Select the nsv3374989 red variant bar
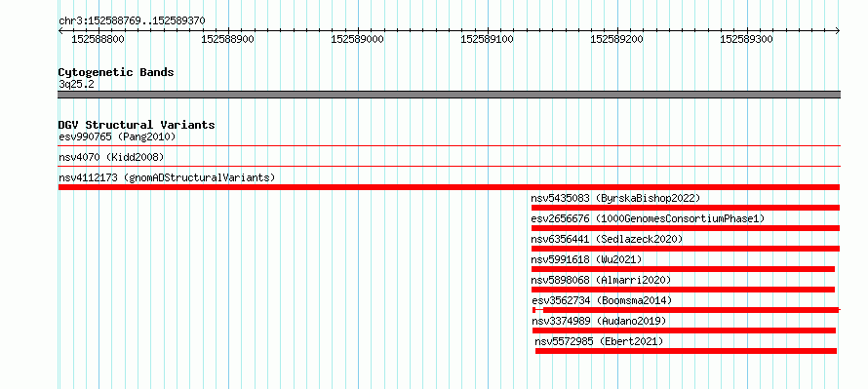The width and height of the screenshot is (868, 389). (684, 331)
